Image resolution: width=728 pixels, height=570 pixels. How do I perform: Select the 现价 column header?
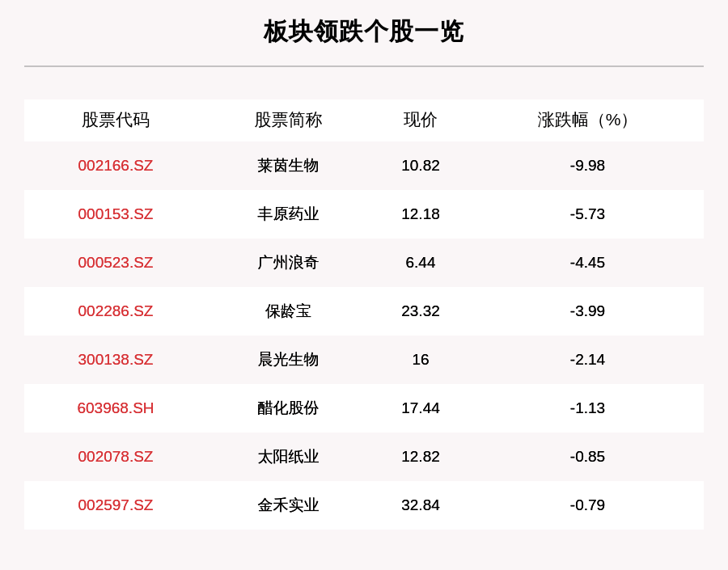pos(421,120)
